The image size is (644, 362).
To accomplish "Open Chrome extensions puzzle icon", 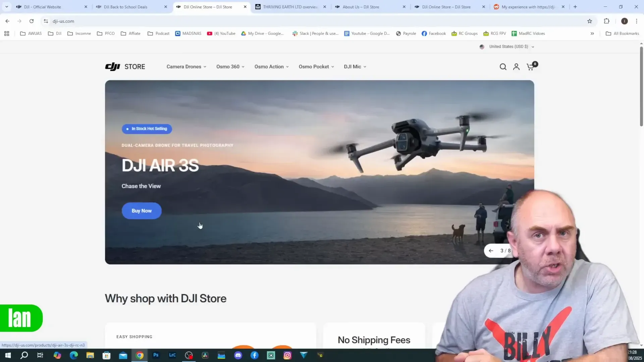I will click(606, 21).
